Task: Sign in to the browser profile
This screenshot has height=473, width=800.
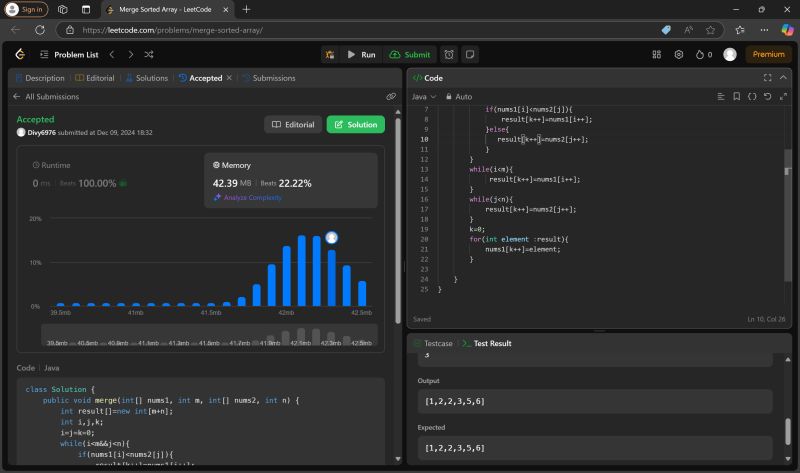Action: (x=26, y=9)
